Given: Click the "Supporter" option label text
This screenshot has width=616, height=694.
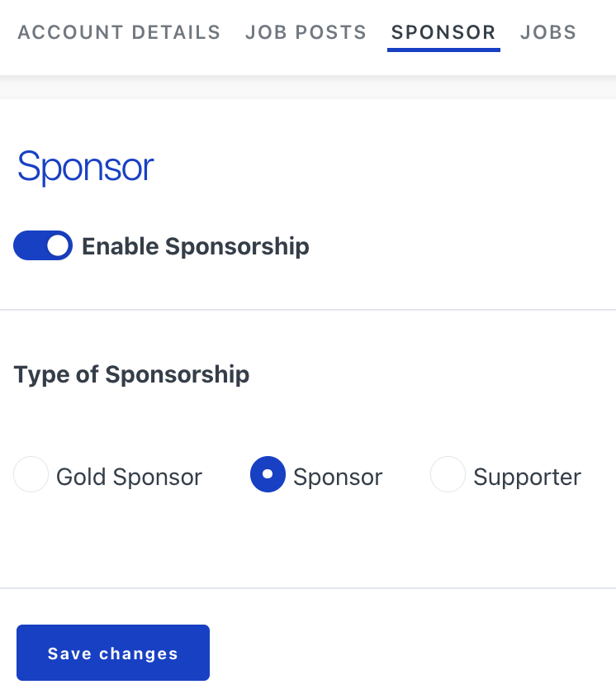Looking at the screenshot, I should (x=527, y=477).
